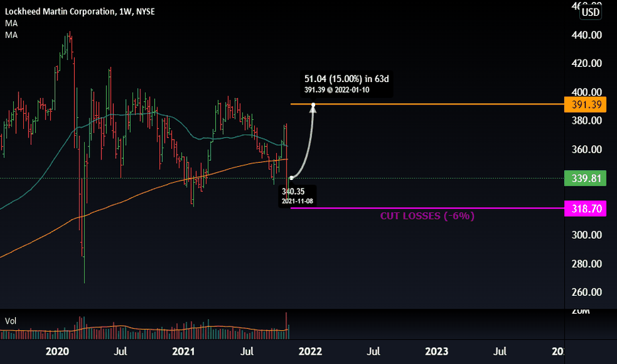Click the 360.00 price axis label
Viewport: 617px width, 364px height.
pos(587,150)
